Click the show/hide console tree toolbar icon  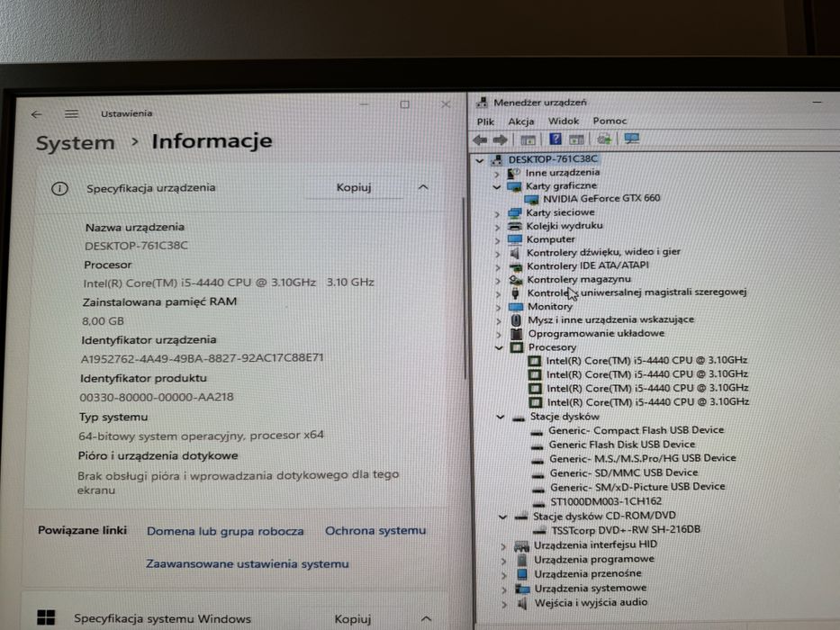[528, 139]
